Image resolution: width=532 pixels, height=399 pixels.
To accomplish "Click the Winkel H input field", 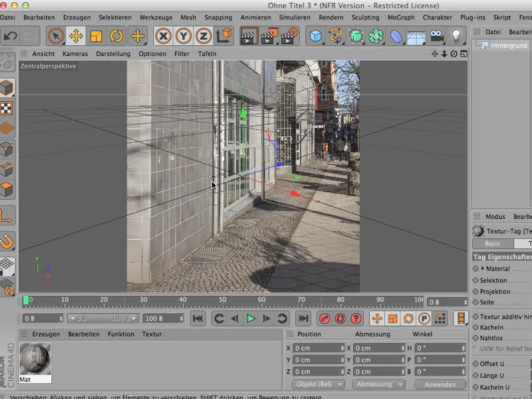I will [440, 348].
